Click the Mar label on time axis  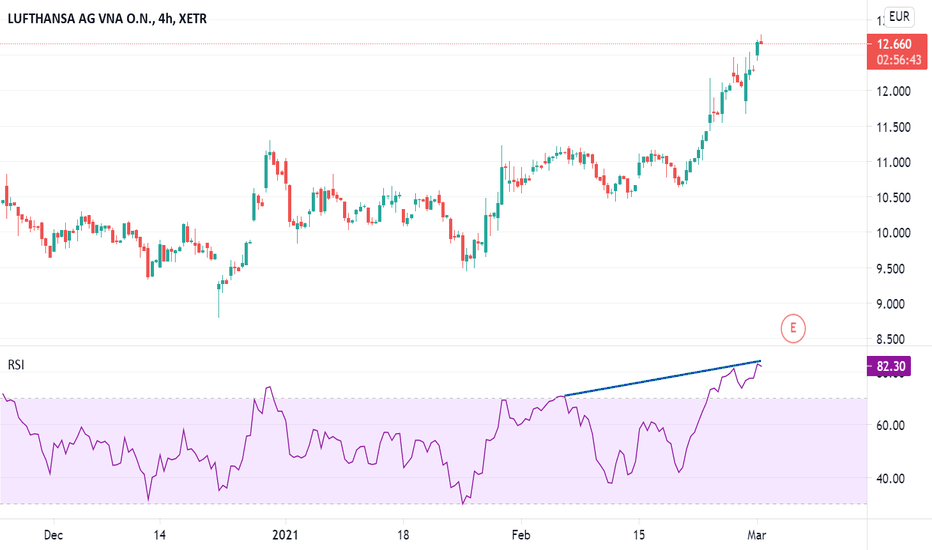[756, 535]
